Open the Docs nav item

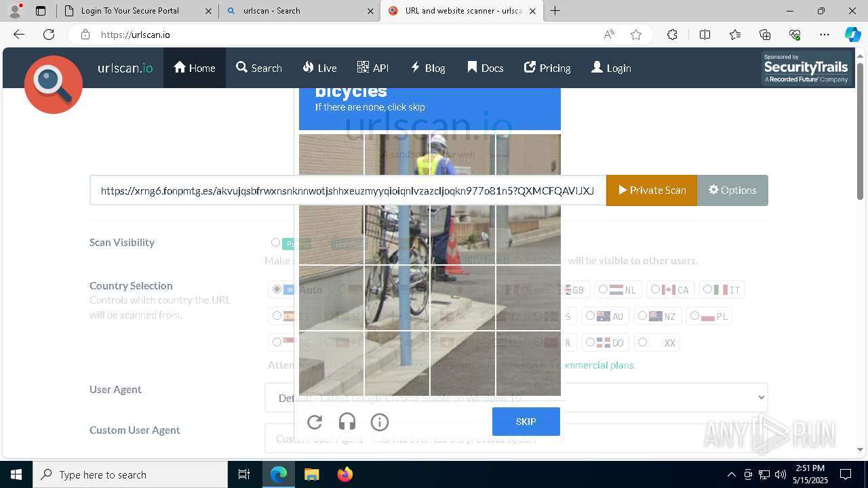click(486, 68)
